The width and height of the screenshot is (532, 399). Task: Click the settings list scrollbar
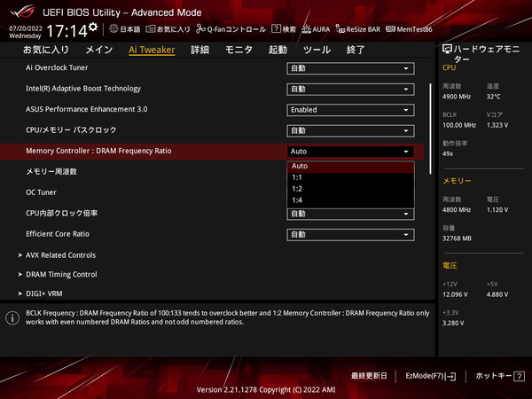[x=431, y=129]
